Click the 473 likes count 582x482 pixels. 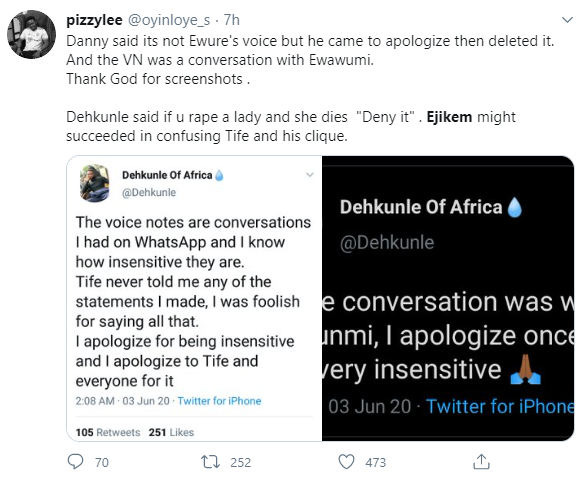[376, 462]
